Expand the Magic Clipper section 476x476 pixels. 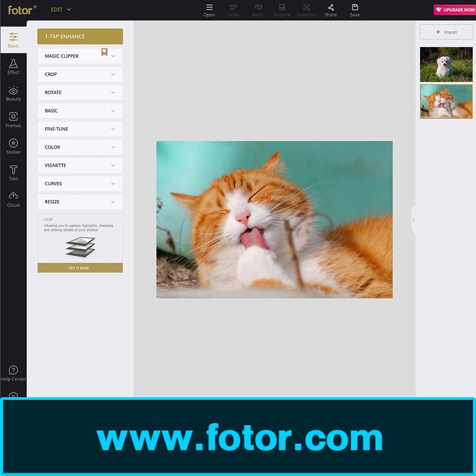coord(80,56)
